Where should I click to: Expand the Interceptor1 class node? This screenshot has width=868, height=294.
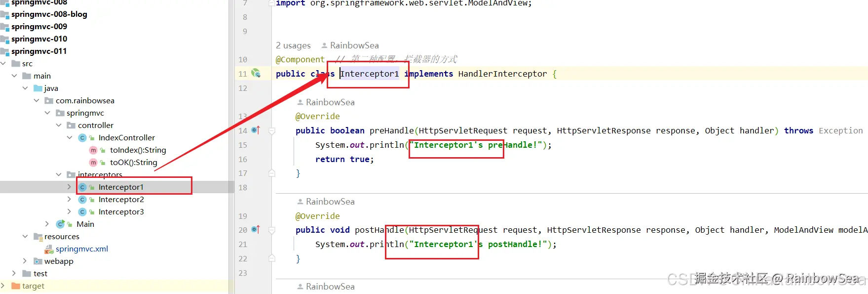tap(69, 187)
